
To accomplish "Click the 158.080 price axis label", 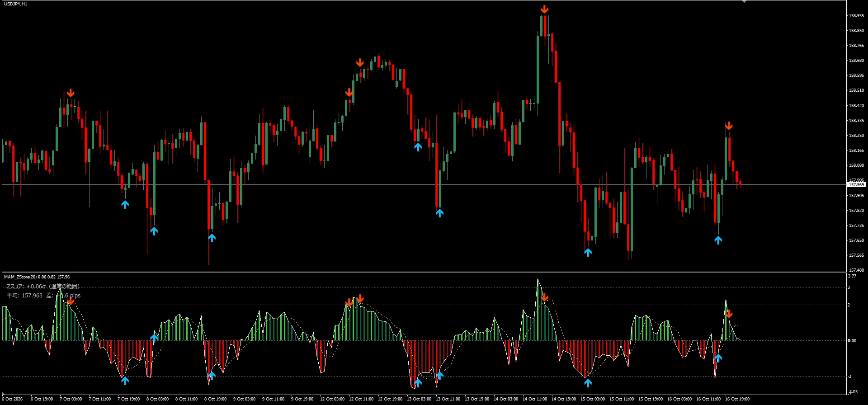I will click(856, 165).
